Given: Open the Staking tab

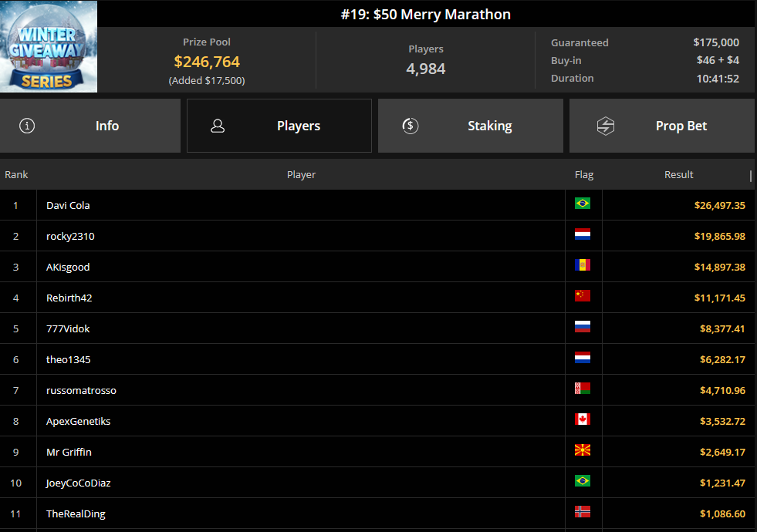Looking at the screenshot, I should pos(470,126).
